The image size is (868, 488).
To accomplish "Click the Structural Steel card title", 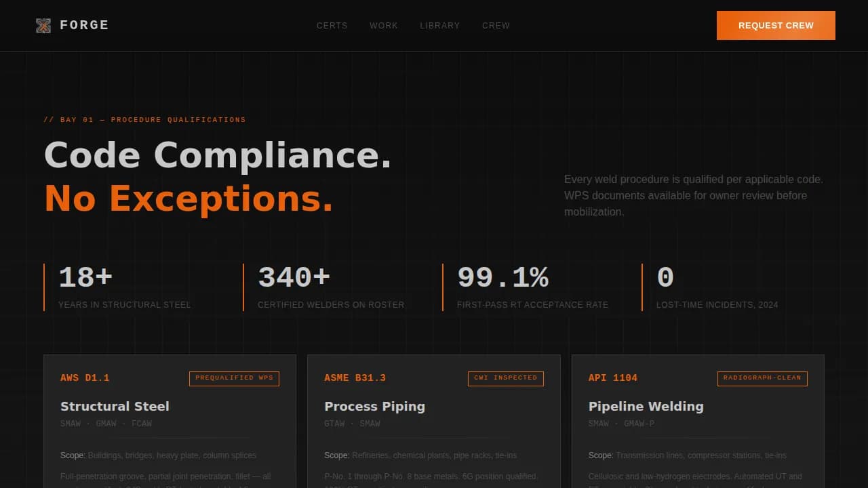I will pos(115,407).
